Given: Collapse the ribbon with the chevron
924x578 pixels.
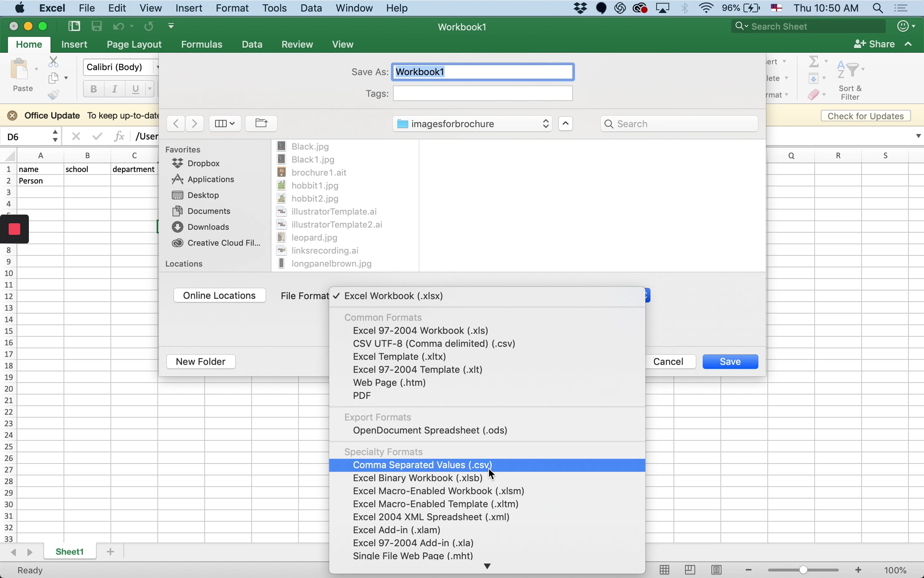Looking at the screenshot, I should (908, 44).
